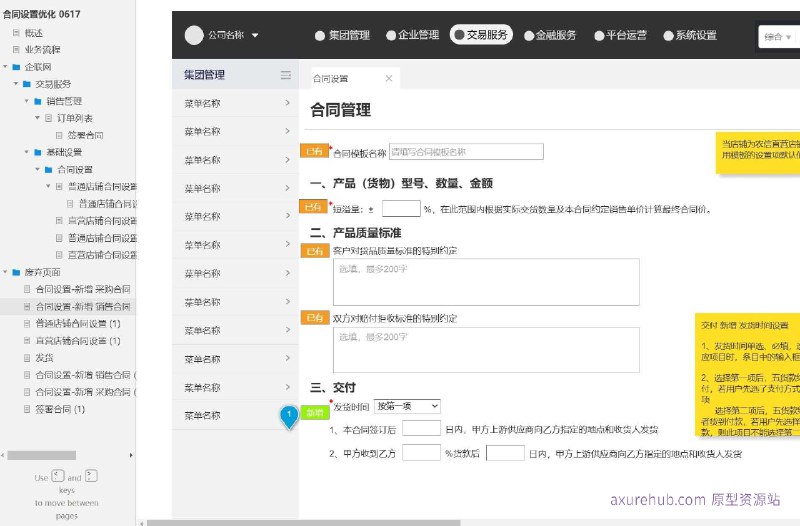This screenshot has width=800, height=526.
Task: Click the days input after %货款后
Action: [505, 453]
